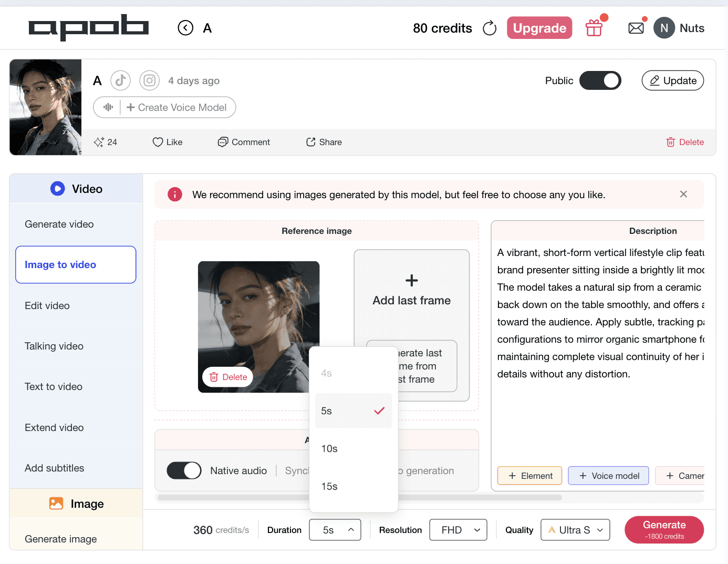Click the partially visible Camera button
Screen dimensions: 728x564
pyautogui.click(x=680, y=476)
